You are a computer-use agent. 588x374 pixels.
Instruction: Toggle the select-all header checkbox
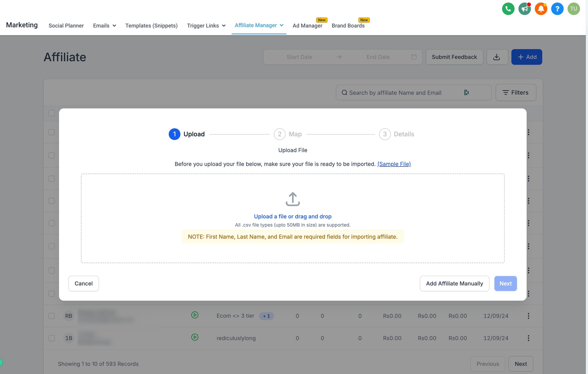pyautogui.click(x=51, y=113)
